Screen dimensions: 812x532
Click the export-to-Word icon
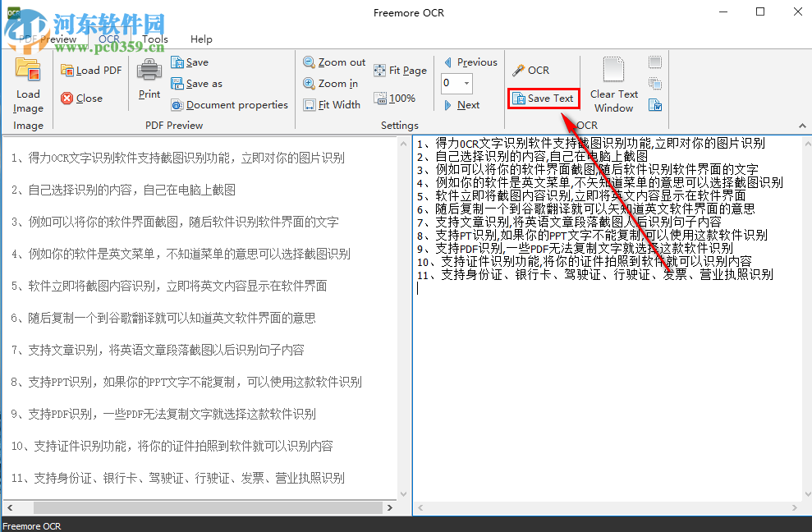tap(654, 105)
